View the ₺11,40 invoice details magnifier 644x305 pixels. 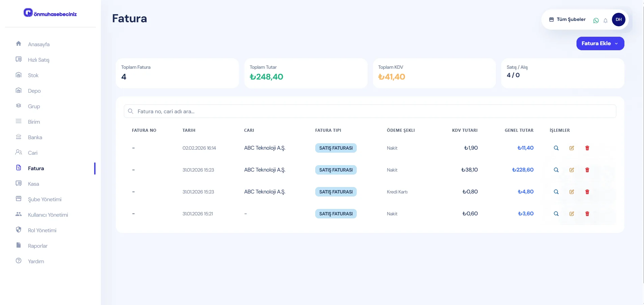coord(556,148)
